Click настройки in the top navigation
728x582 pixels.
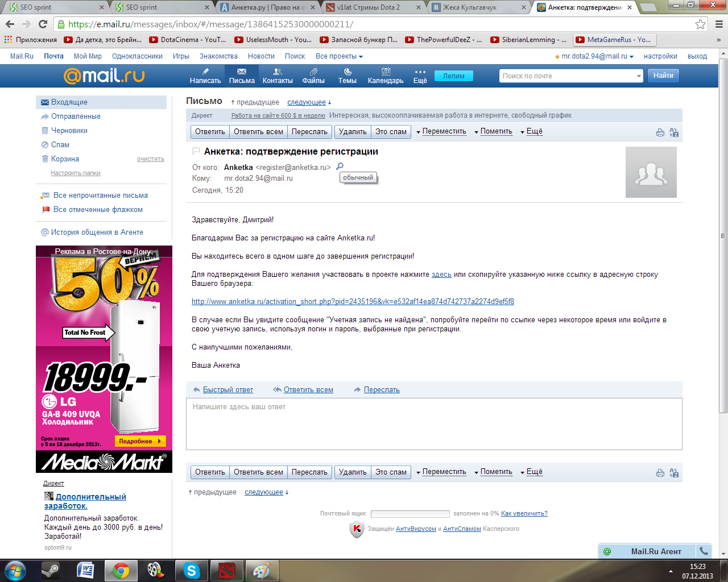[x=660, y=56]
